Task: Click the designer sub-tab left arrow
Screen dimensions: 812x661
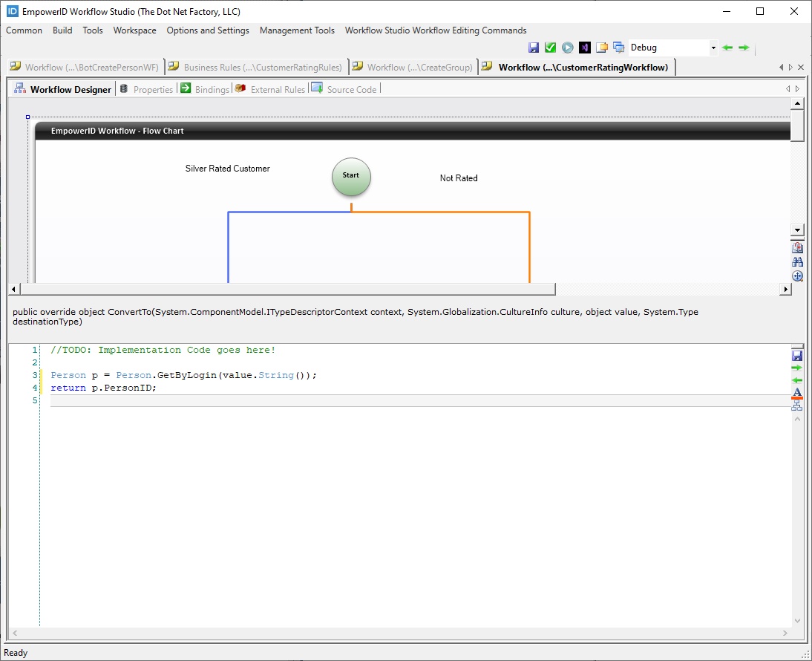Action: point(788,89)
